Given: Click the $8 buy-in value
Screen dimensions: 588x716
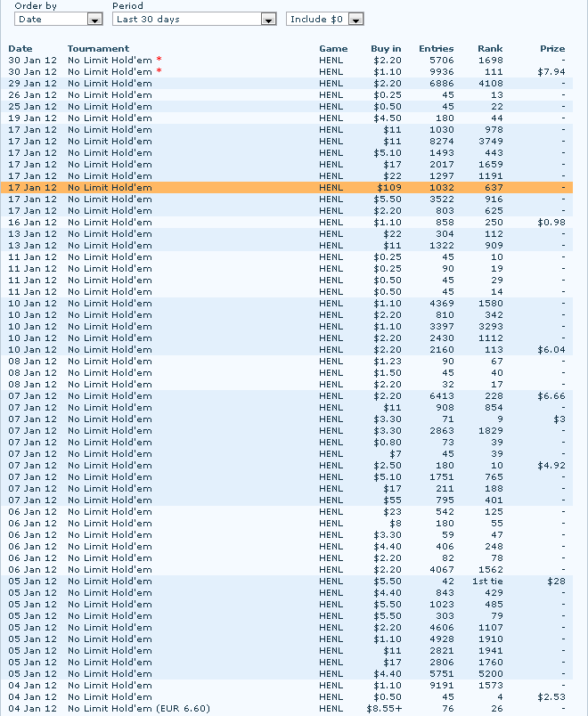Looking at the screenshot, I should (396, 524).
